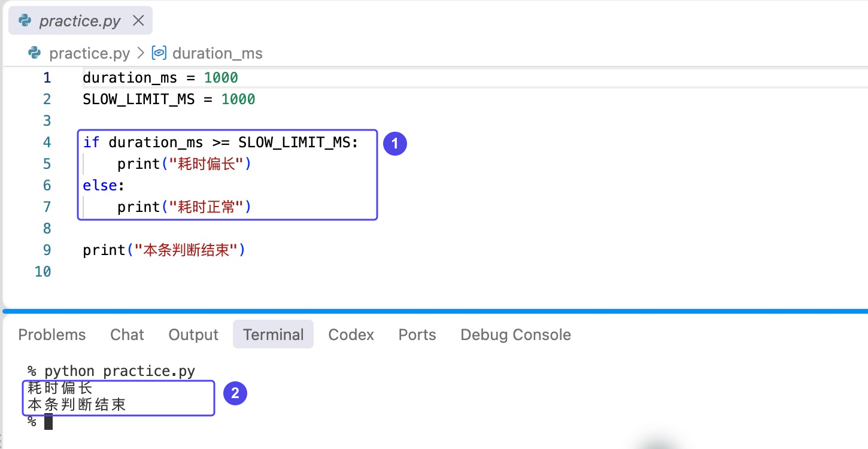This screenshot has width=868, height=449.
Task: Click the line 'duration_ms = 1000'
Action: point(160,78)
